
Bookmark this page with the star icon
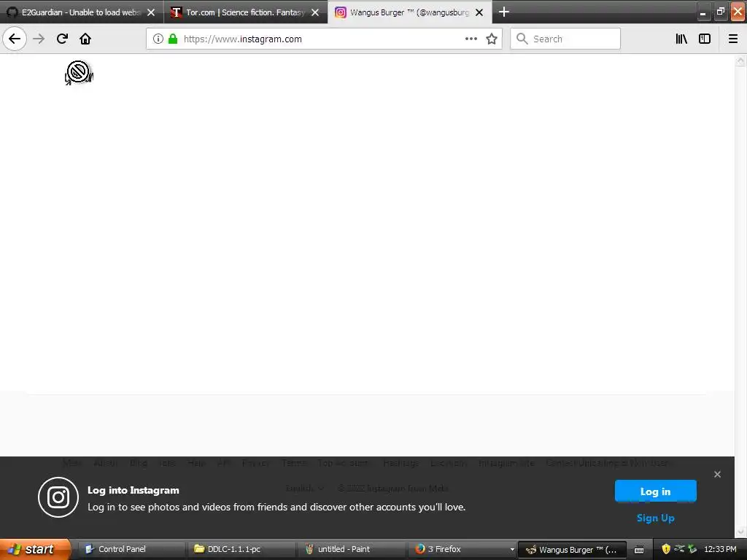492,39
